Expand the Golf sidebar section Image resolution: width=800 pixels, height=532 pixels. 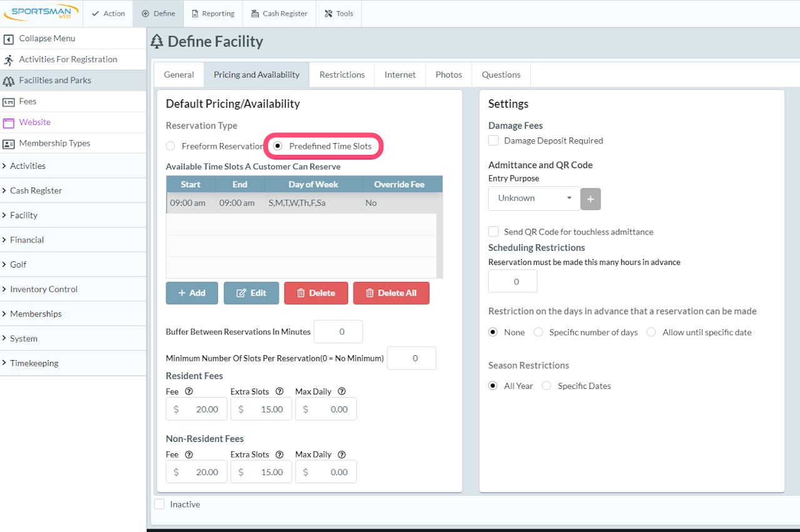click(18, 264)
